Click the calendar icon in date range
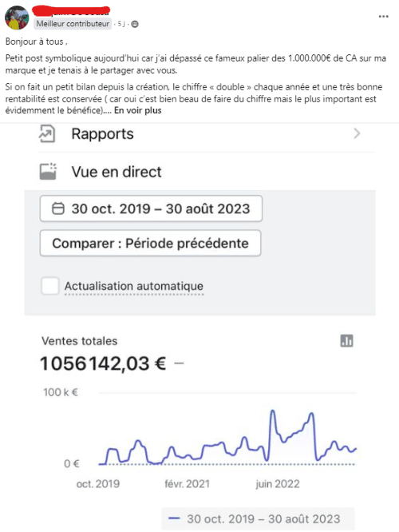Screen dimensions: 399x532 click(58, 208)
